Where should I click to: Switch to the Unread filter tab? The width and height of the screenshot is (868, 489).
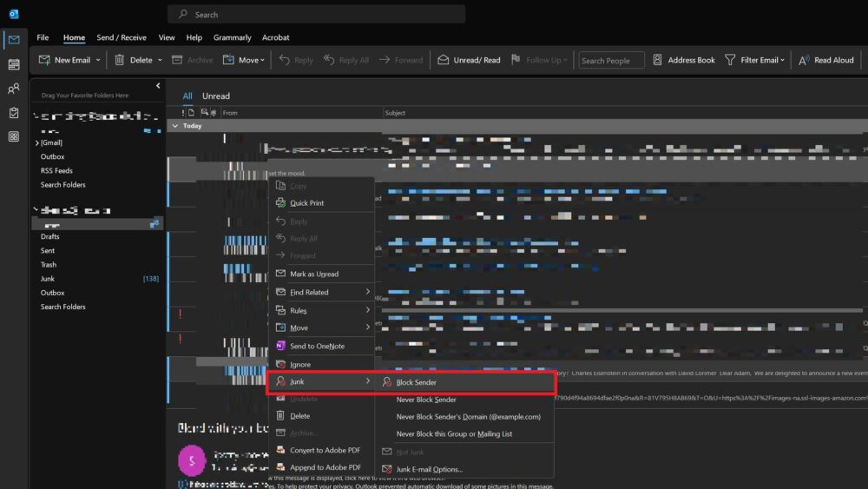click(x=216, y=96)
